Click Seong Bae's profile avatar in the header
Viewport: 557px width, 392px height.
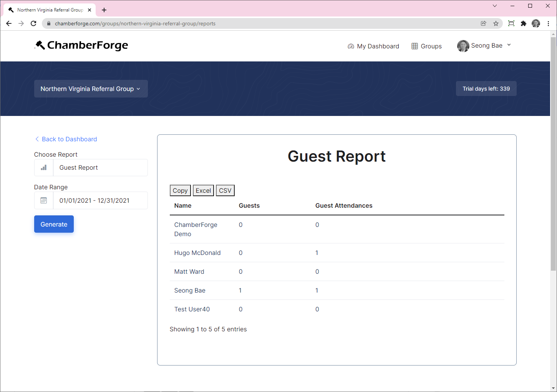tap(463, 46)
